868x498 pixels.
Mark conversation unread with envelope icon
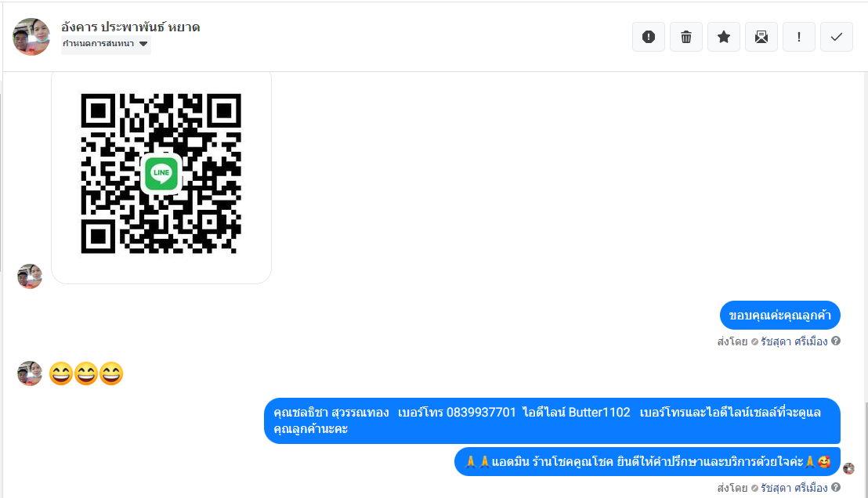pyautogui.click(x=761, y=37)
